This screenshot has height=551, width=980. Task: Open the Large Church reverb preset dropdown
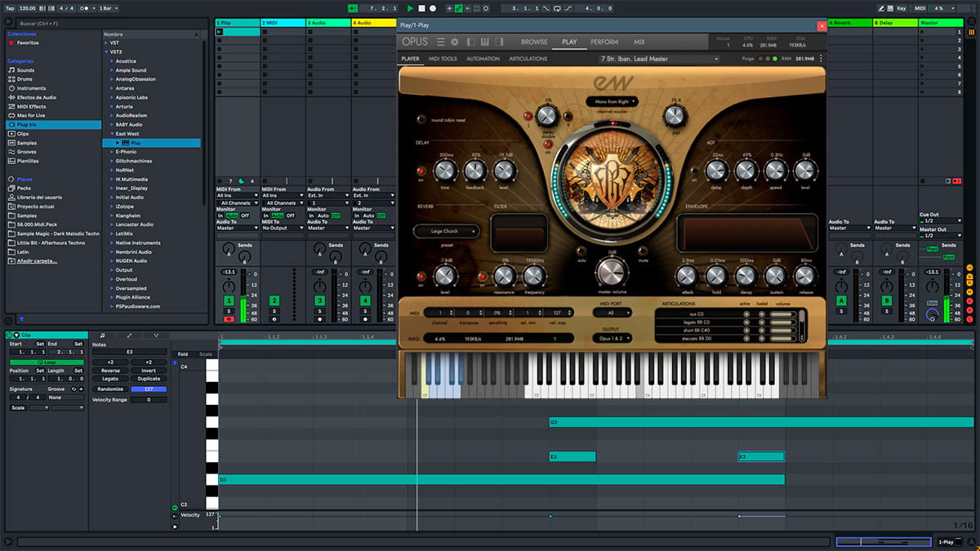(446, 231)
